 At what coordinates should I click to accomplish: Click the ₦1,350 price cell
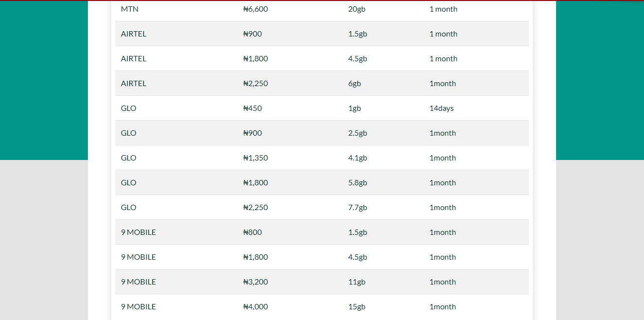point(255,158)
